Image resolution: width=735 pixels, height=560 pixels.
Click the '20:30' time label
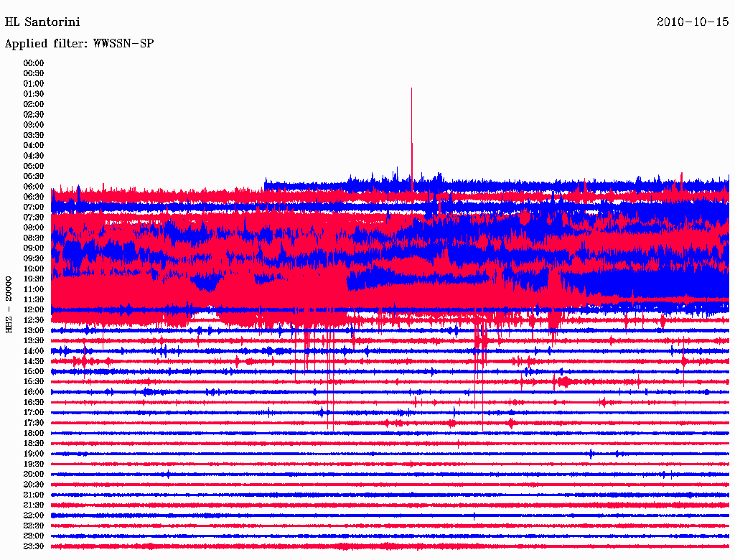point(34,485)
